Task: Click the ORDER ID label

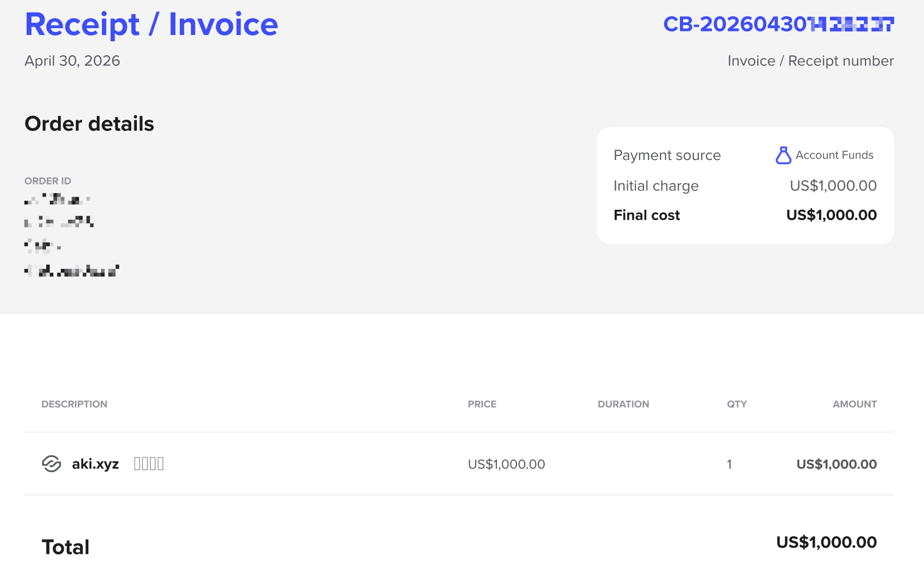Action: pos(48,181)
